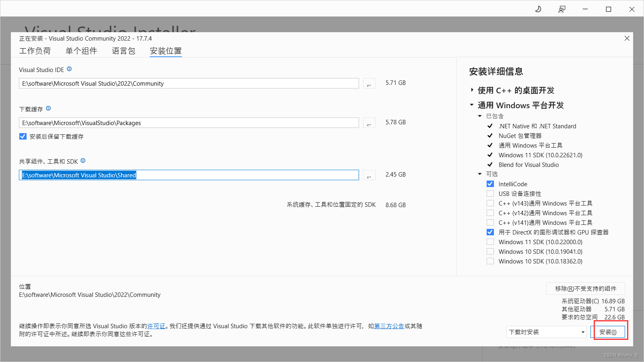Image resolution: width=644 pixels, height=362 pixels.
Task: Click info icon beside 共享组件、工具和 SDK
Action: point(83,161)
